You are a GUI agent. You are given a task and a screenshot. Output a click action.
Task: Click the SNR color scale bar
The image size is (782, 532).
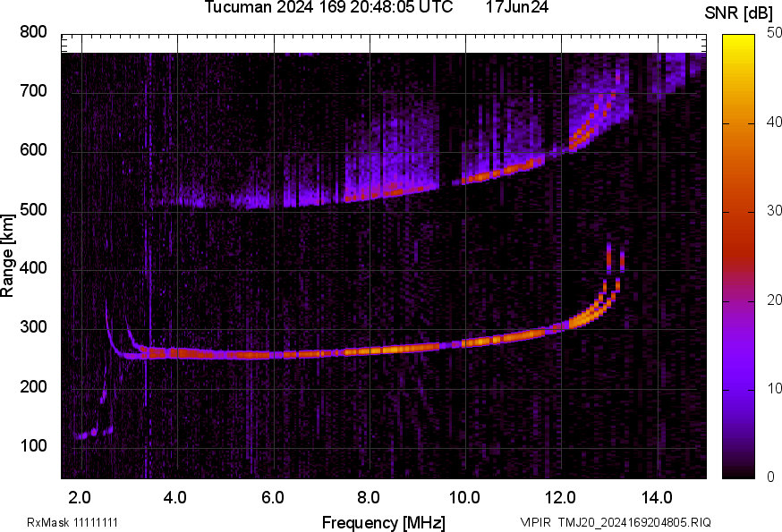(x=738, y=257)
